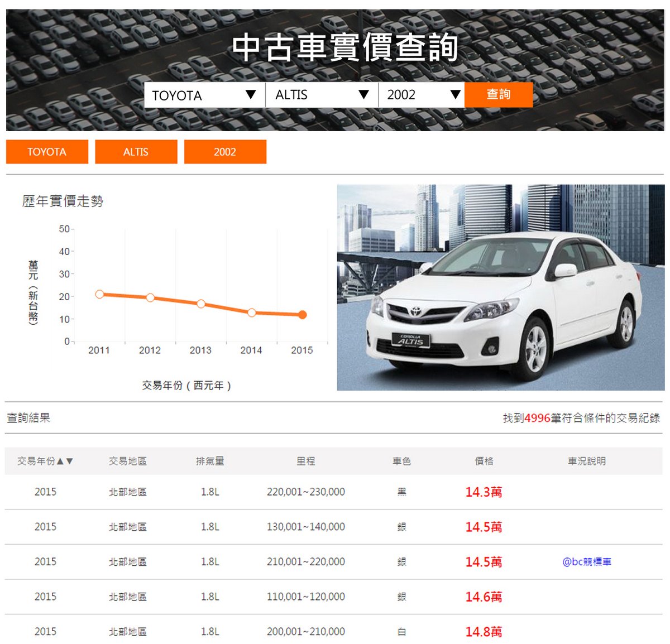Click the 2011 data point on chart
The image size is (670, 644).
click(x=99, y=294)
